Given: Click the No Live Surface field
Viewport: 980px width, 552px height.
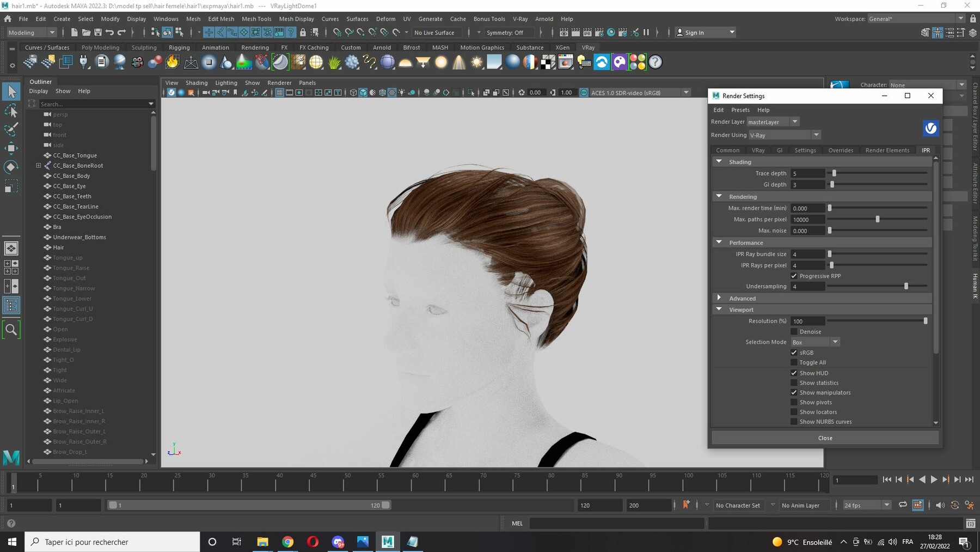Looking at the screenshot, I should [438, 33].
